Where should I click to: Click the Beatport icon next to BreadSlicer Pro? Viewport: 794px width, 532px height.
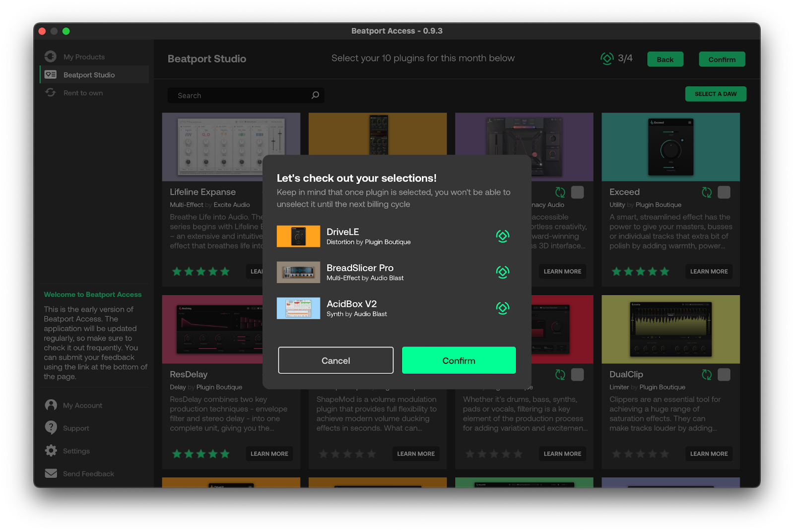tap(502, 272)
